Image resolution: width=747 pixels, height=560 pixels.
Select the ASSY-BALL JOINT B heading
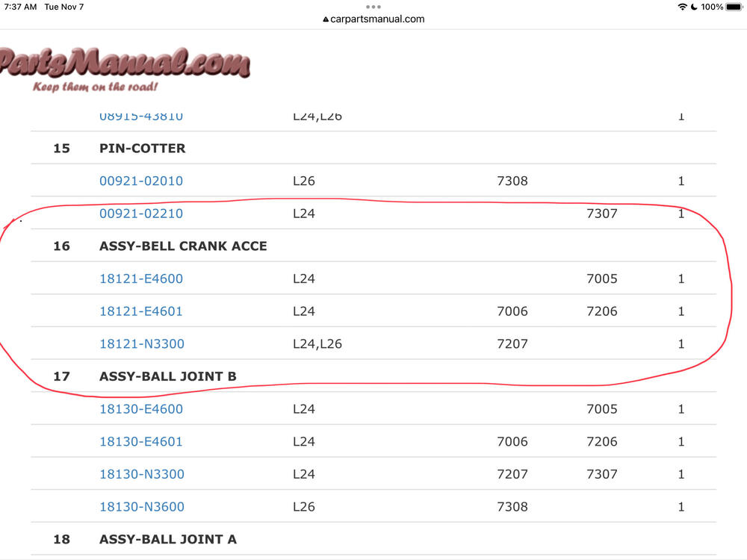168,376
